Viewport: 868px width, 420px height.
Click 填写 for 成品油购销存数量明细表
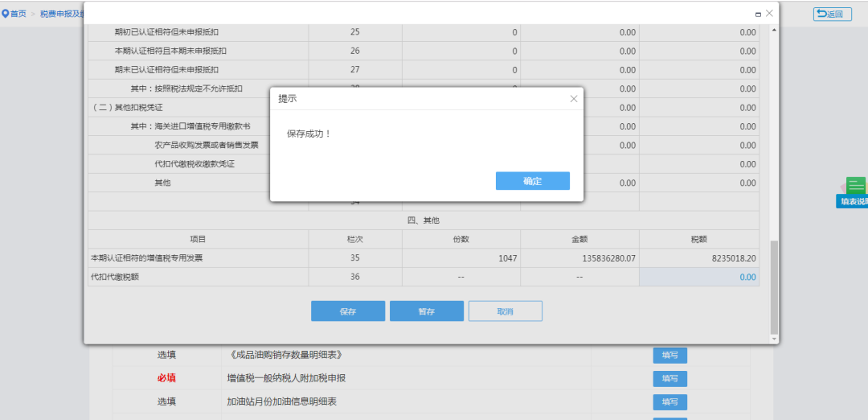click(669, 355)
